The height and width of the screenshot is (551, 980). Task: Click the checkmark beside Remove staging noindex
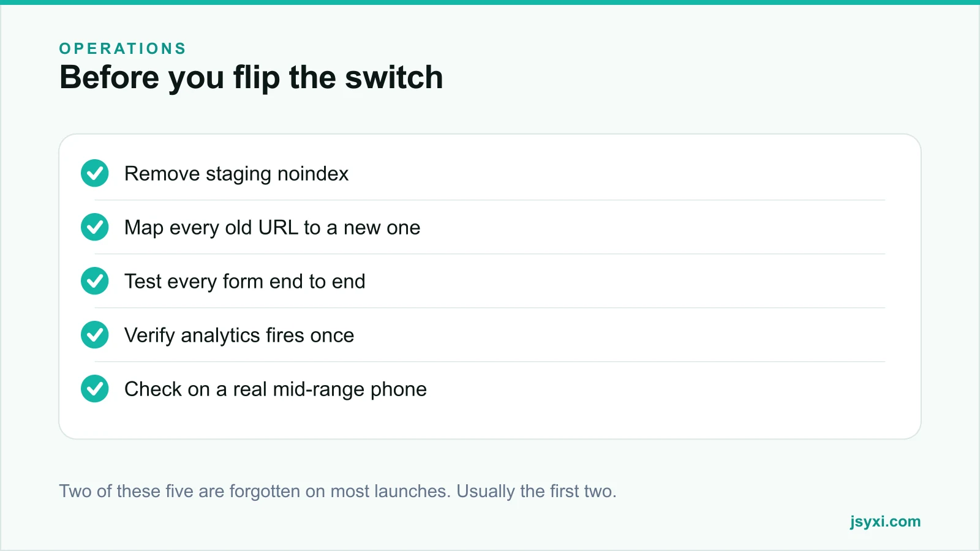95,173
